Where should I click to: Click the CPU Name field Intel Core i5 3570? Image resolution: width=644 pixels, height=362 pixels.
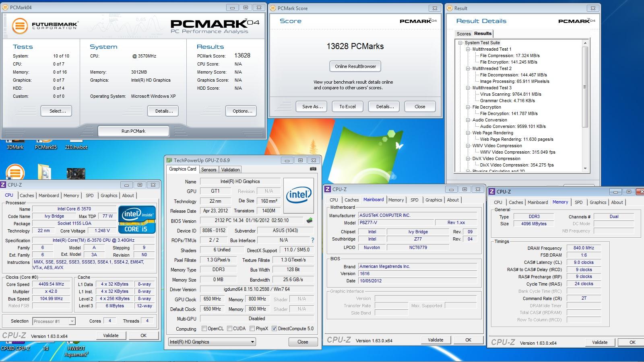coord(74,209)
